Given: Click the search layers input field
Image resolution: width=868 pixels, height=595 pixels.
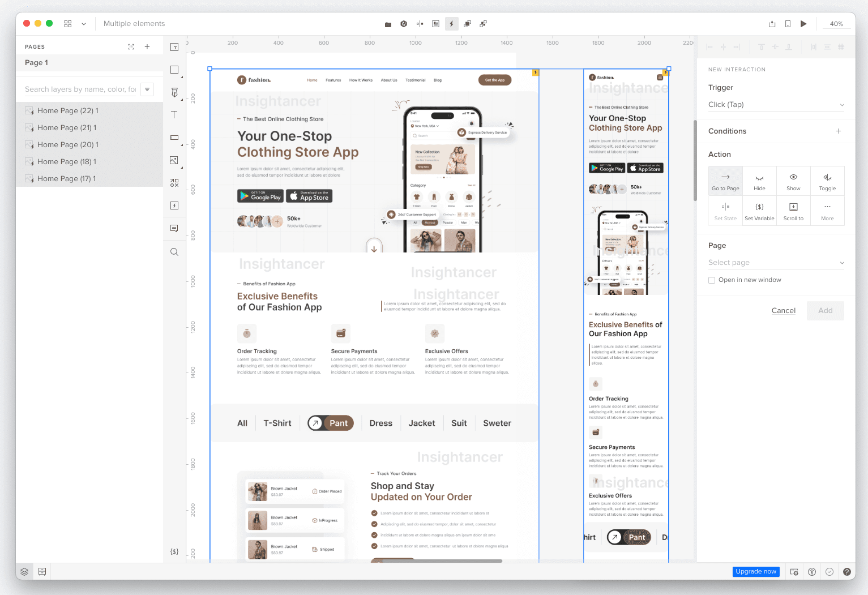Looking at the screenshot, I should 79,89.
